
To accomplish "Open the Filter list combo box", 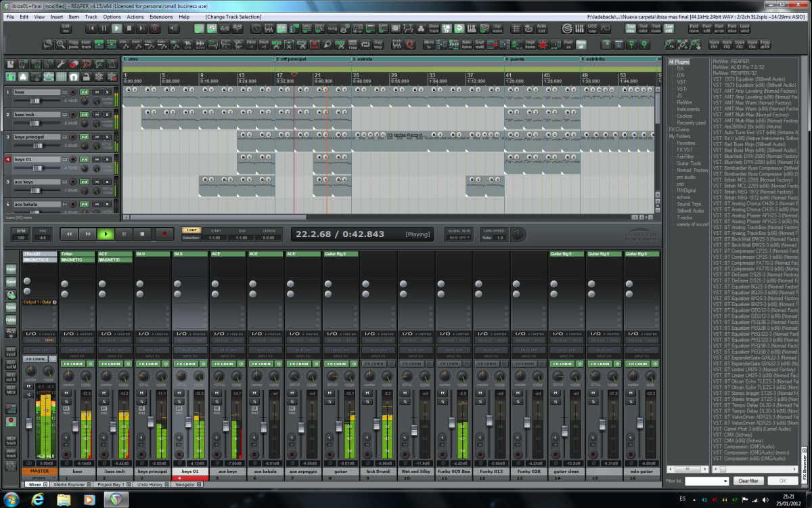I will coord(706,481).
